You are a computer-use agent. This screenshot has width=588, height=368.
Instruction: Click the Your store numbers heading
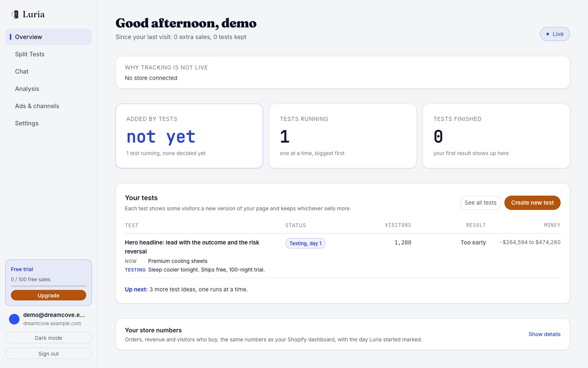pyautogui.click(x=153, y=330)
